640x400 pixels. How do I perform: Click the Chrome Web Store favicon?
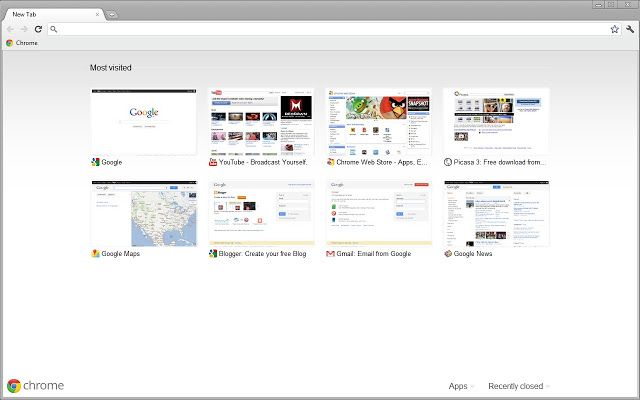click(x=330, y=162)
